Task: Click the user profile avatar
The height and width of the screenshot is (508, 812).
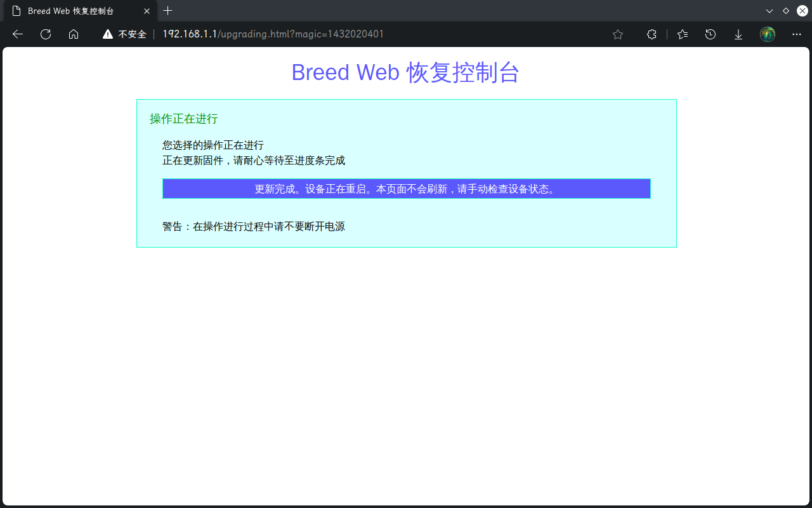Action: pyautogui.click(x=768, y=34)
